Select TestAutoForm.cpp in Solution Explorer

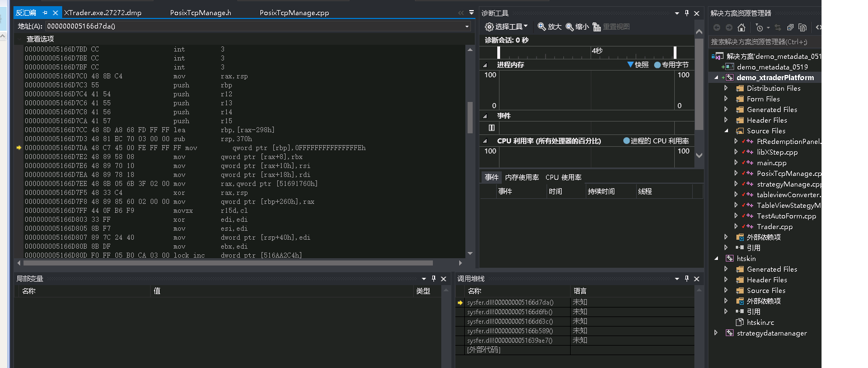tap(786, 216)
